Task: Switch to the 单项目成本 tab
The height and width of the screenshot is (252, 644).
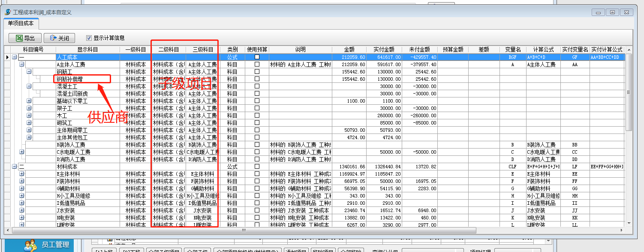Action: 21,23
